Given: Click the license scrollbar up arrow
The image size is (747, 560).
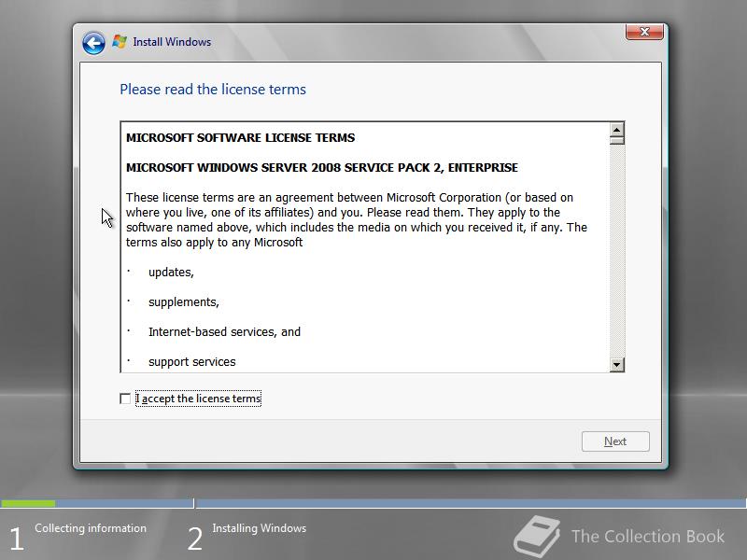Looking at the screenshot, I should pos(616,130).
